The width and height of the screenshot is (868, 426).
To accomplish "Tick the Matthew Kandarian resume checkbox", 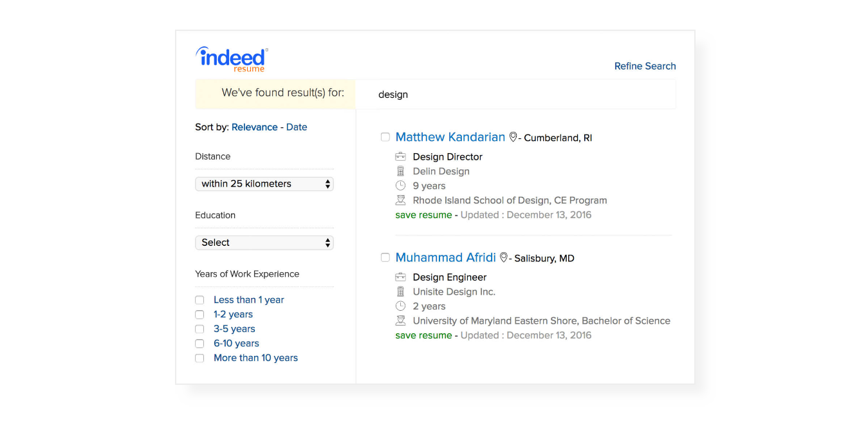I will pos(385,137).
